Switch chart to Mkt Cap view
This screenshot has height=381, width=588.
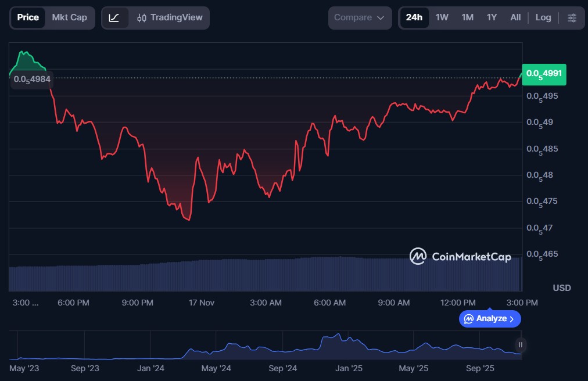(x=70, y=17)
